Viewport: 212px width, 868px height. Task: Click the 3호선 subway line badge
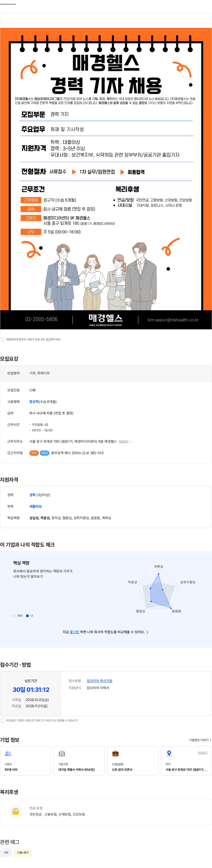[34, 453]
